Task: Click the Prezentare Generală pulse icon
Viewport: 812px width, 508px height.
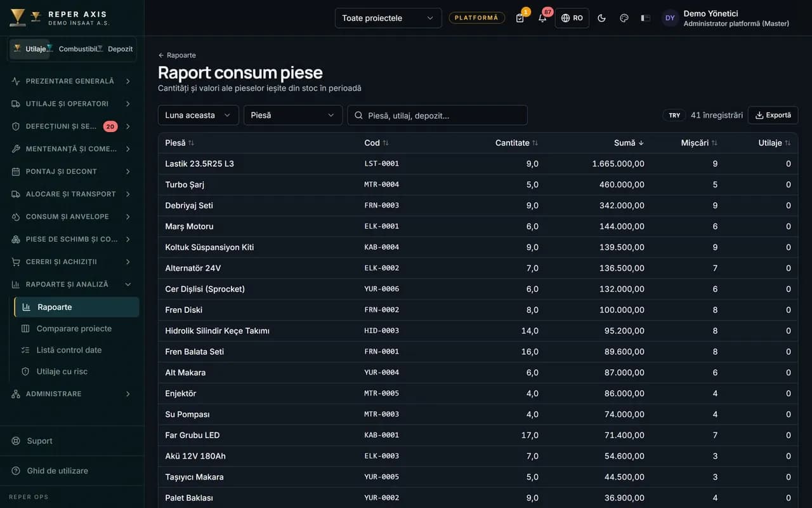Action: (x=16, y=81)
